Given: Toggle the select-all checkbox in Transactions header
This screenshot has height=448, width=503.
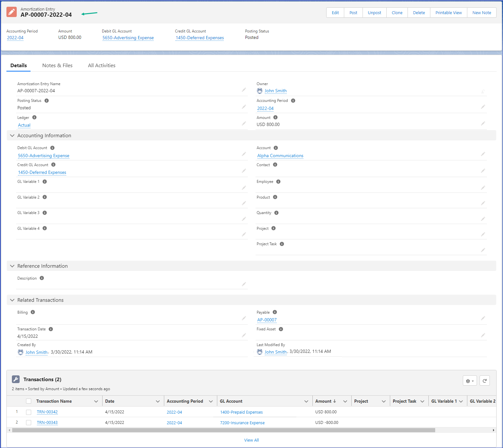Looking at the screenshot, I should (29, 401).
